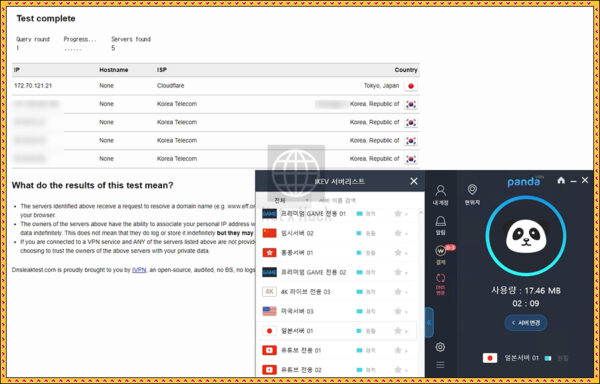Click the US flag icon for 미국서버 03
600x384 pixels.
[269, 311]
